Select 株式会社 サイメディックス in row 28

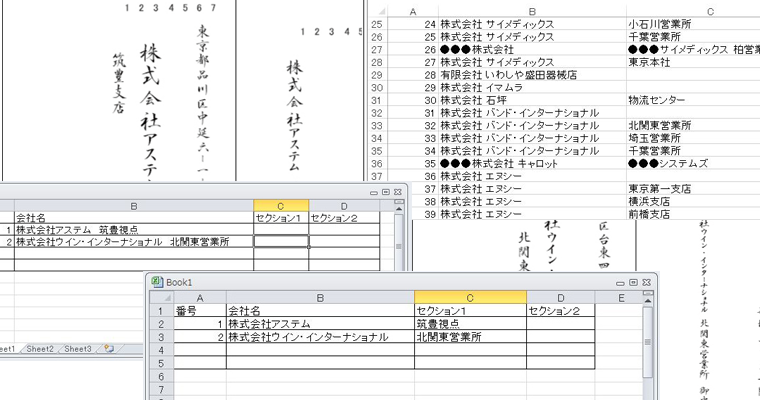click(x=532, y=62)
